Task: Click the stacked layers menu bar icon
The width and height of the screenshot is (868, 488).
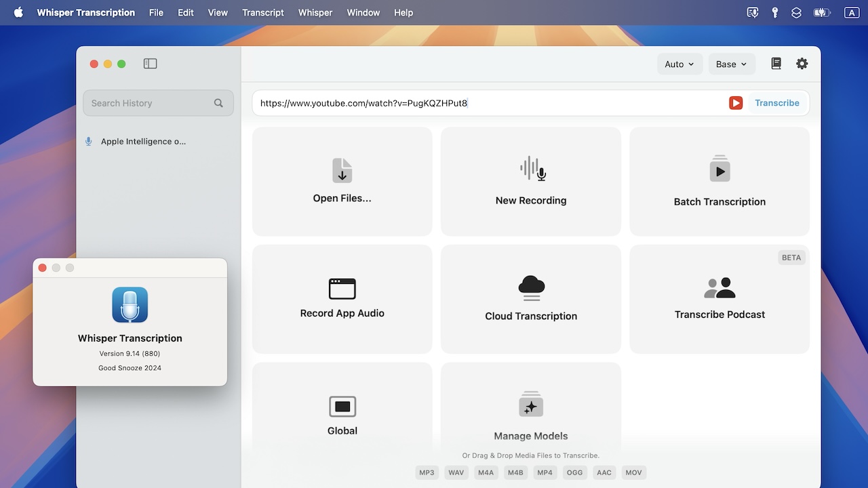Action: [x=797, y=12]
